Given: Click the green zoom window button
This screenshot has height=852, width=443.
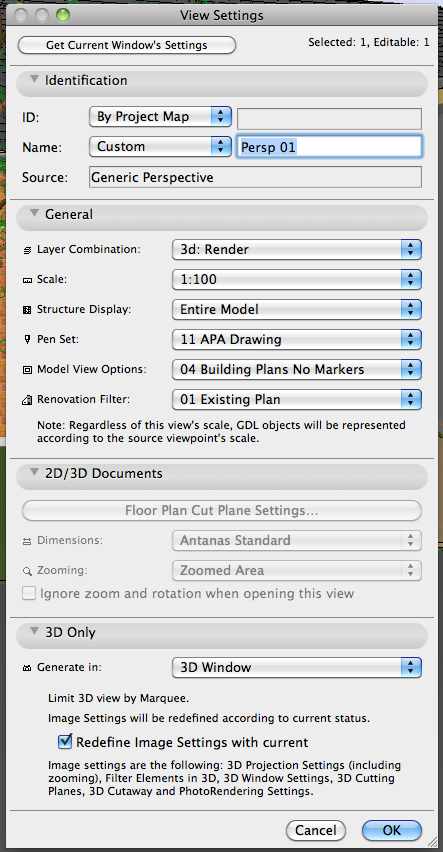Looking at the screenshot, I should point(63,15).
